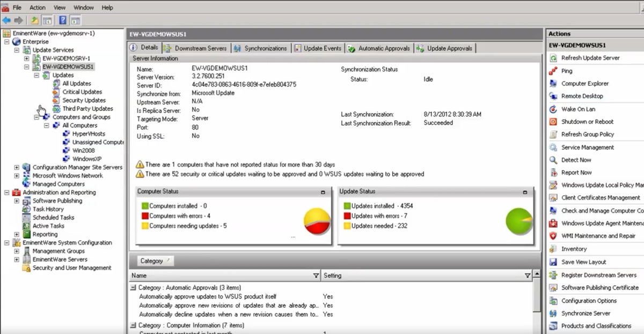Expand the Configuration Manager Site Servers node

point(17,167)
